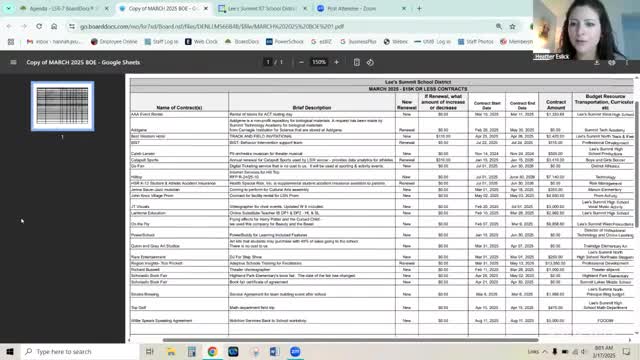This screenshot has width=640, height=360.
Task: Click the horizontal scrollbar under the PDF
Action: pyautogui.click(x=350, y=340)
